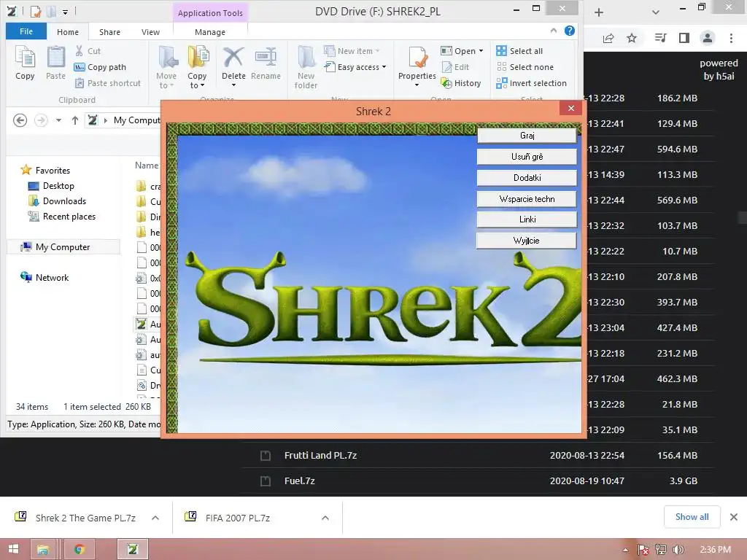The height and width of the screenshot is (560, 747).
Task: Click Wsparcie techn button
Action: pyautogui.click(x=527, y=199)
